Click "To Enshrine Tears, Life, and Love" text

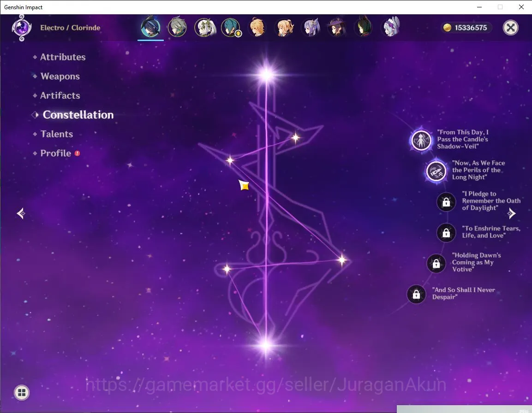pyautogui.click(x=491, y=232)
